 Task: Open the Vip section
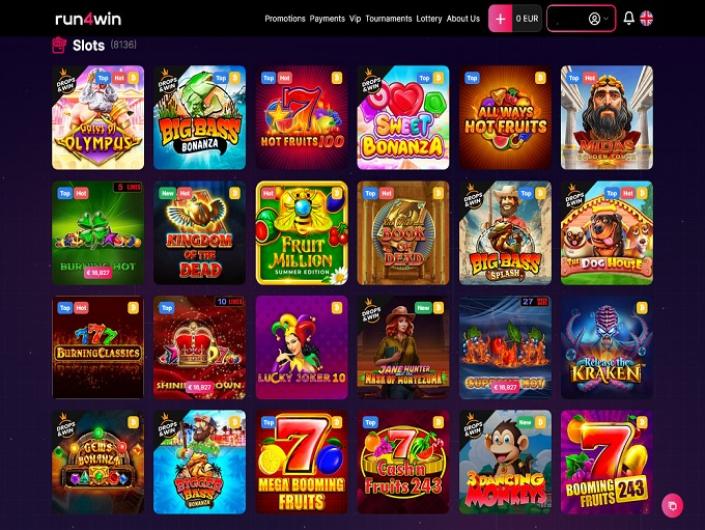click(355, 19)
